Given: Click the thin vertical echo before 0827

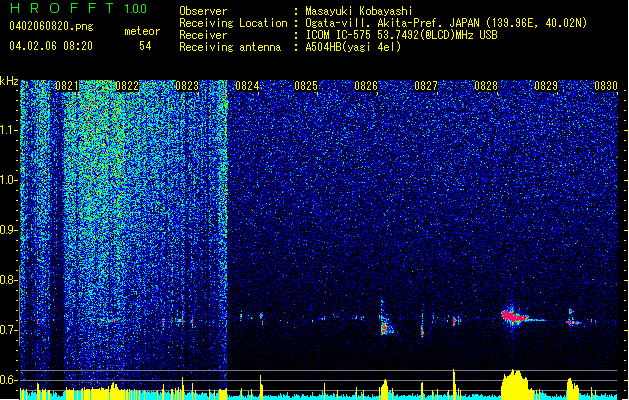Looking at the screenshot, I should (x=422, y=324).
